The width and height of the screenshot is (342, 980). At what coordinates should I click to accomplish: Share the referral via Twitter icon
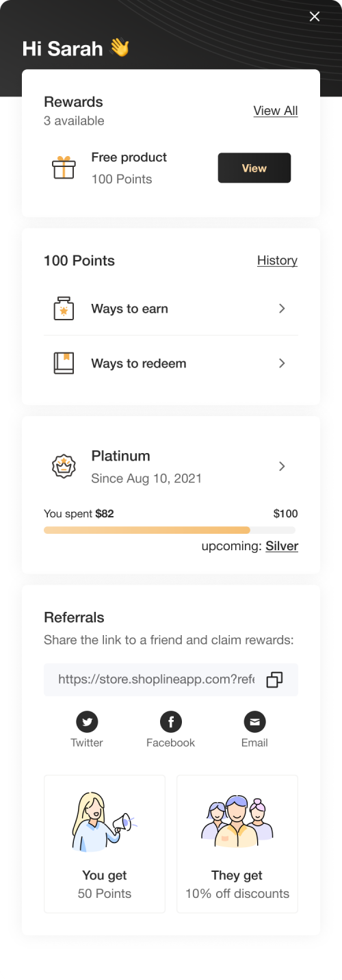[87, 721]
